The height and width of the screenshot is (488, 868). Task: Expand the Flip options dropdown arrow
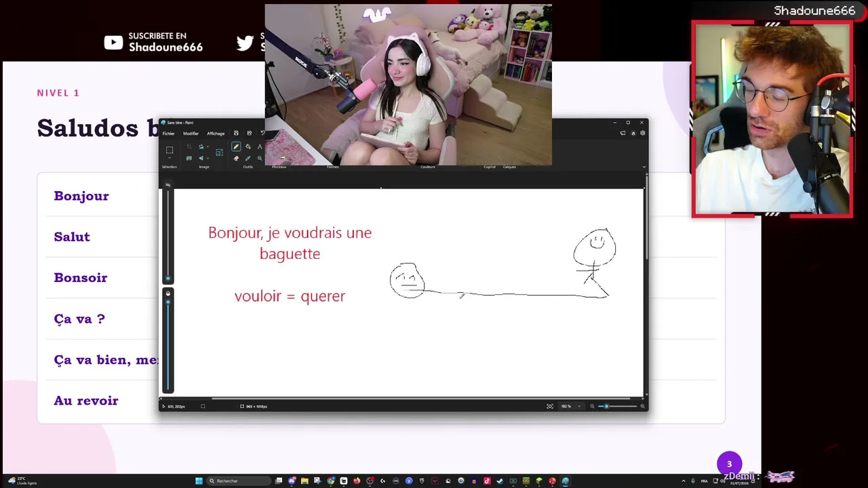pyautogui.click(x=207, y=159)
